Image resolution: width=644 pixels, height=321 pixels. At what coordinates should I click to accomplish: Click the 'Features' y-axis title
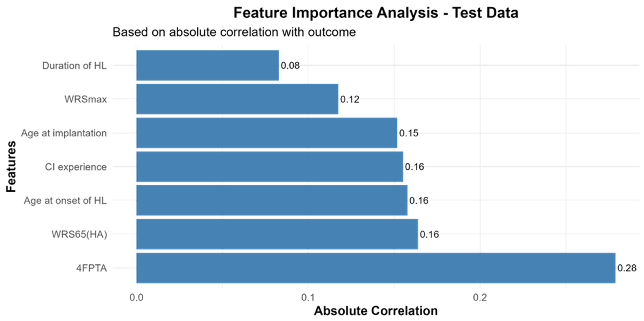[x=11, y=167]
